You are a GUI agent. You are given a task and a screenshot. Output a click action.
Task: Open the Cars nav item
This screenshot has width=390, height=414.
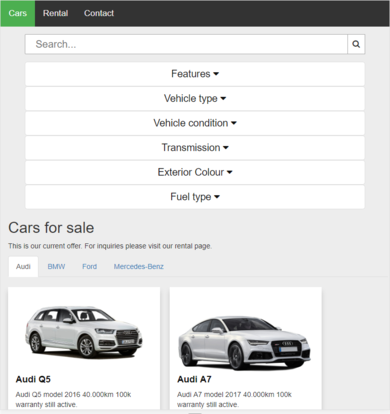coord(18,13)
